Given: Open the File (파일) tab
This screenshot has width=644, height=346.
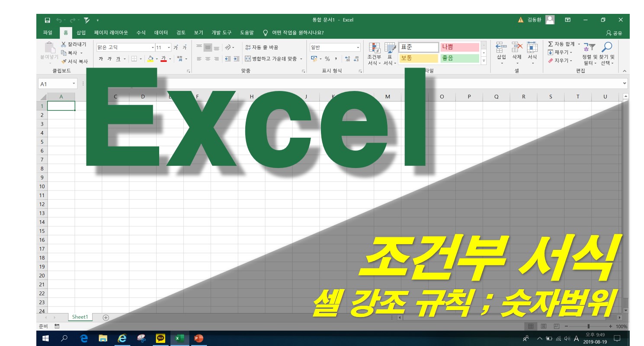Looking at the screenshot, I should [48, 32].
